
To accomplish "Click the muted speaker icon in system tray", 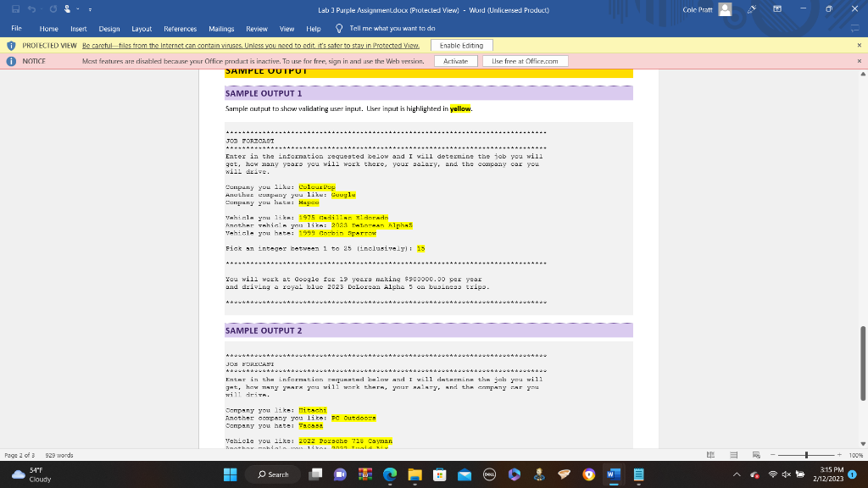I will [x=786, y=474].
